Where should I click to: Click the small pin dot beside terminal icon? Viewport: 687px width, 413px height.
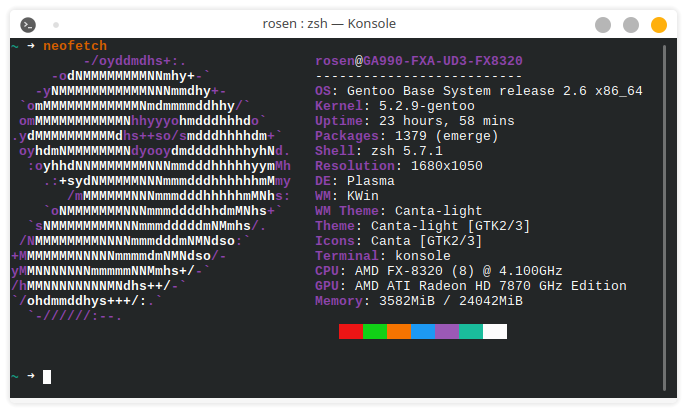pos(56,25)
